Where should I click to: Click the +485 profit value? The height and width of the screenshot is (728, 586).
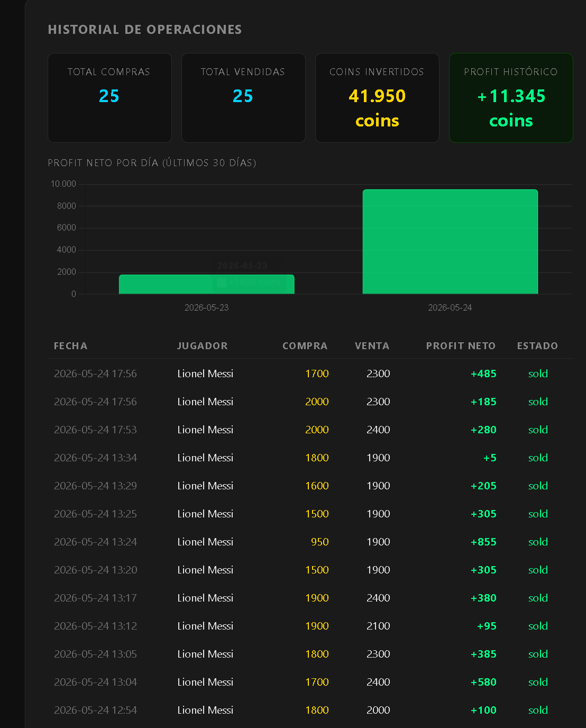click(483, 374)
